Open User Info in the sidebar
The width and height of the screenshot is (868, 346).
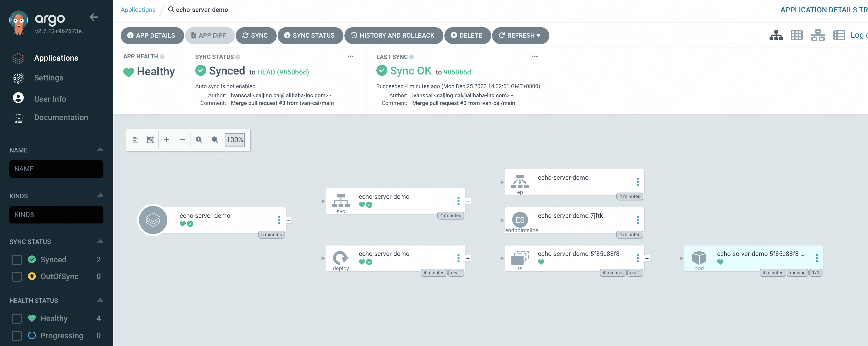50,99
